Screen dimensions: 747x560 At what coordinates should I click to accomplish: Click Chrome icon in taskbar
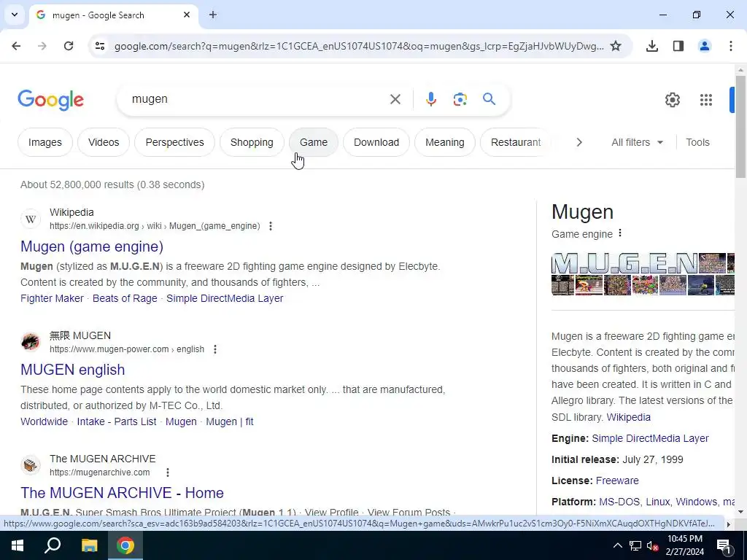pyautogui.click(x=125, y=545)
